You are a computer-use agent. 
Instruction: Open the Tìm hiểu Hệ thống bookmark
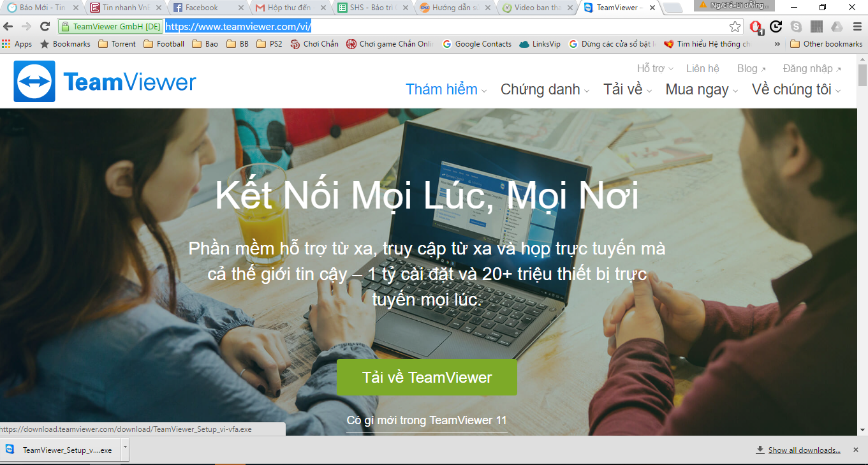708,44
